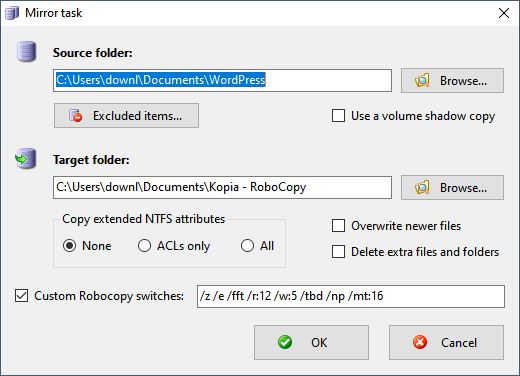Image resolution: width=520 pixels, height=376 pixels.
Task: Select ACLs only radio button
Action: tap(144, 246)
